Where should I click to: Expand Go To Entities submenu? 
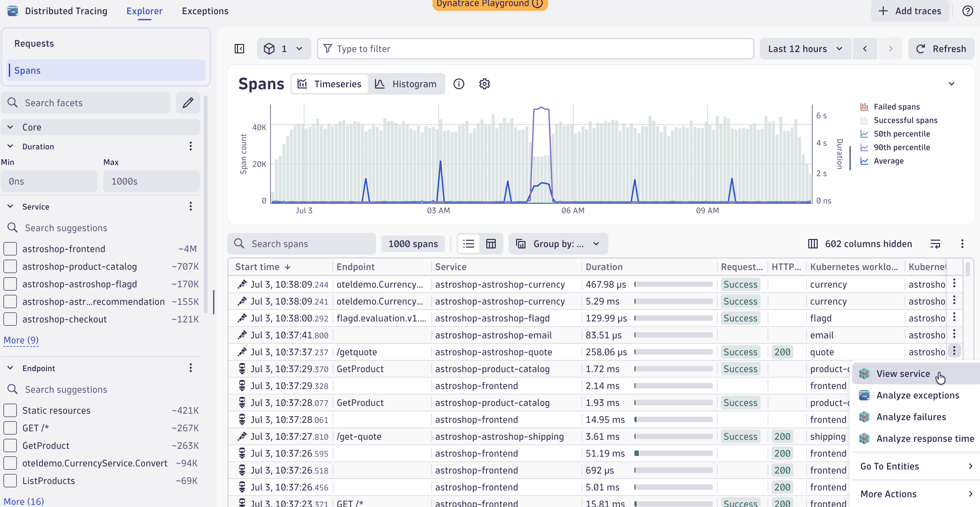pos(917,466)
